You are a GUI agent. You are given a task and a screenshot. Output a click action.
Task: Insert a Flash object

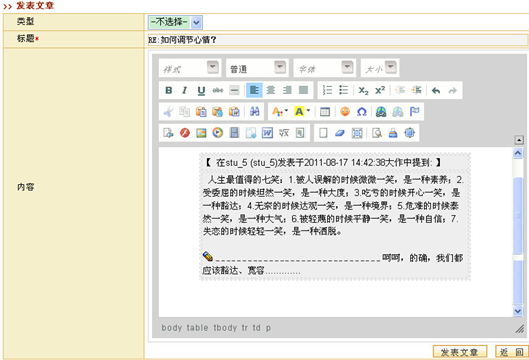point(185,133)
